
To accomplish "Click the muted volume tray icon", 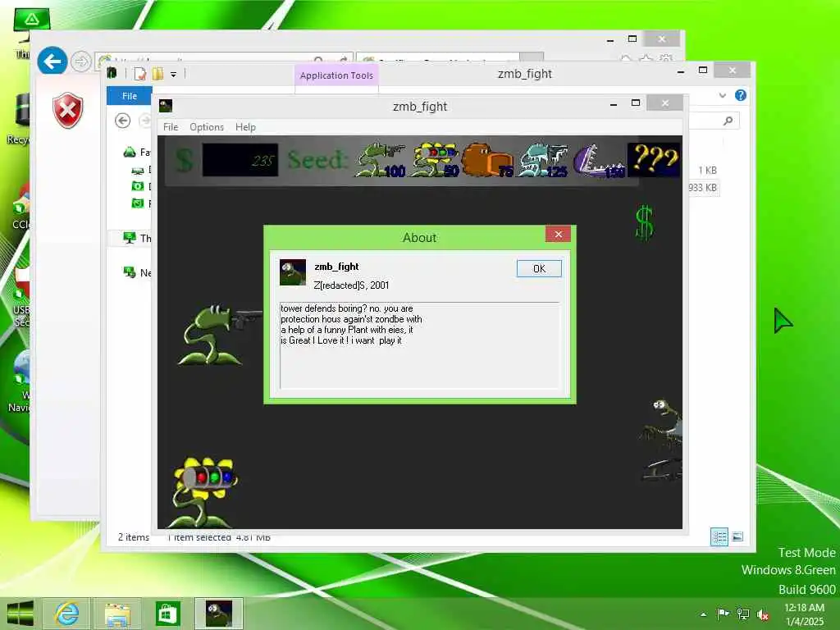I will [x=762, y=614].
